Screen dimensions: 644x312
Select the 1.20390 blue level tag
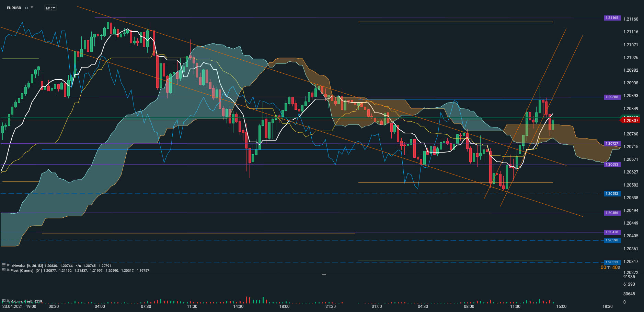point(612,240)
